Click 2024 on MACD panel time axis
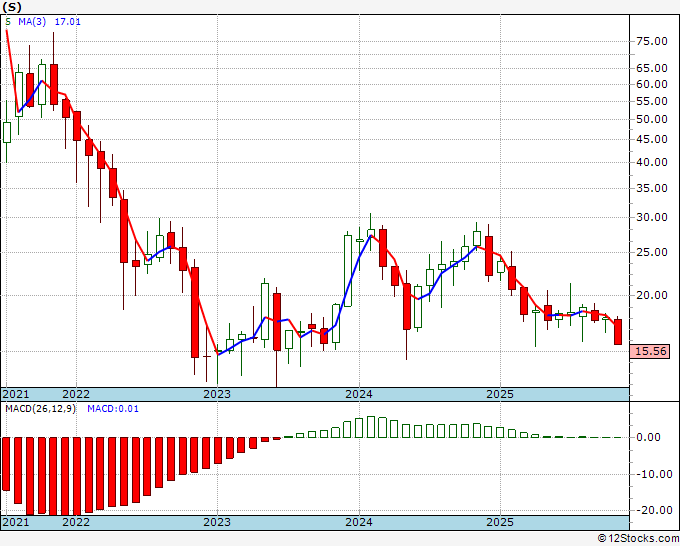 [359, 522]
